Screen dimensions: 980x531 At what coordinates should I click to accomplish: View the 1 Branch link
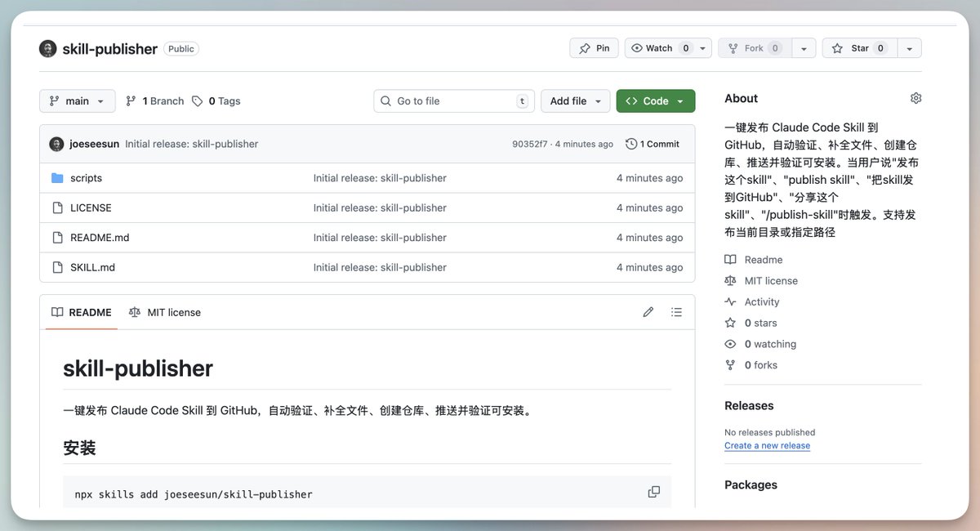[x=155, y=101]
